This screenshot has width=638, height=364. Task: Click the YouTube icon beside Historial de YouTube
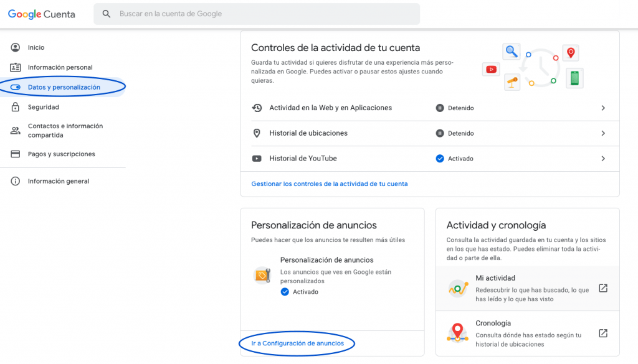click(257, 159)
